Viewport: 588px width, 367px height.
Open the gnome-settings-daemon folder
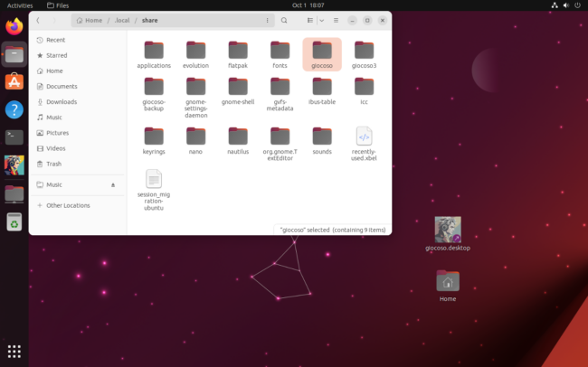pyautogui.click(x=195, y=98)
